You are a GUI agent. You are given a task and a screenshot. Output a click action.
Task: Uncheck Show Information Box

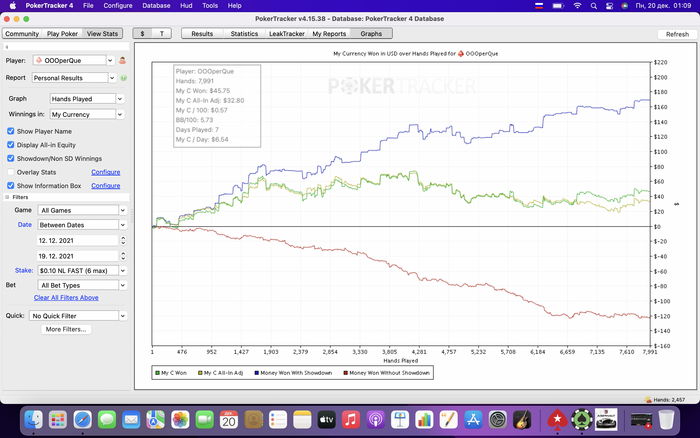[11, 186]
